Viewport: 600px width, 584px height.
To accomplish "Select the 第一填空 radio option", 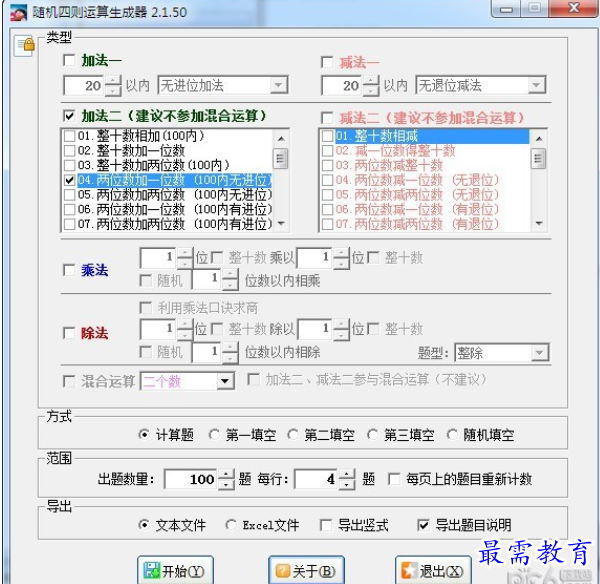I will click(214, 435).
